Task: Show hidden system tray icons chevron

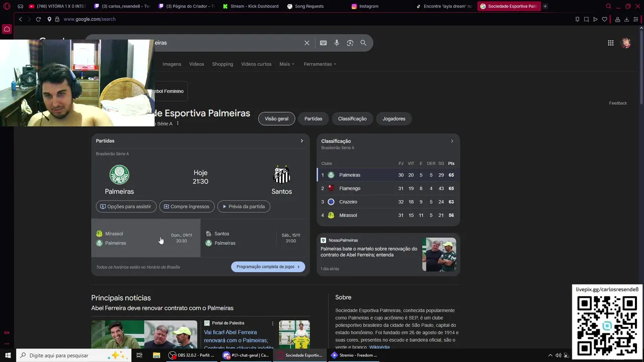Action: point(550,355)
